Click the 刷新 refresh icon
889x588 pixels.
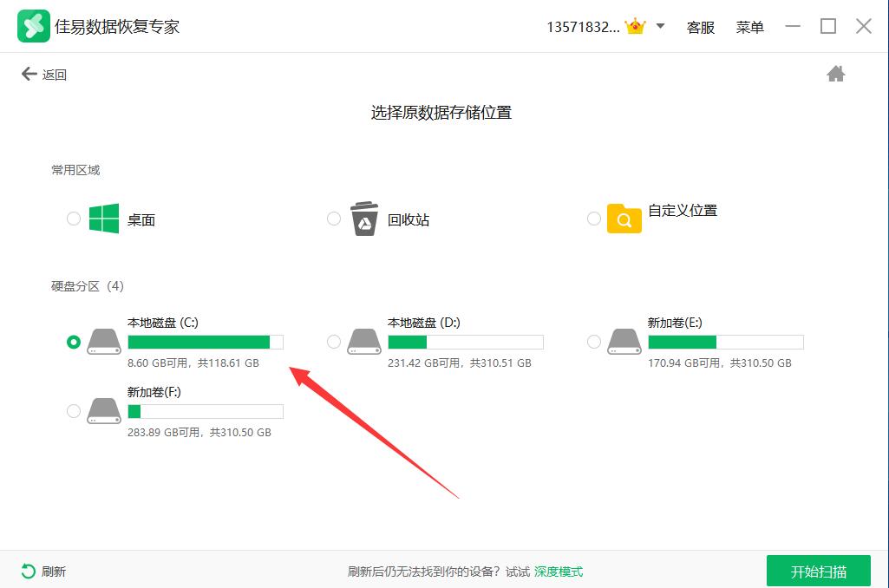[28, 571]
